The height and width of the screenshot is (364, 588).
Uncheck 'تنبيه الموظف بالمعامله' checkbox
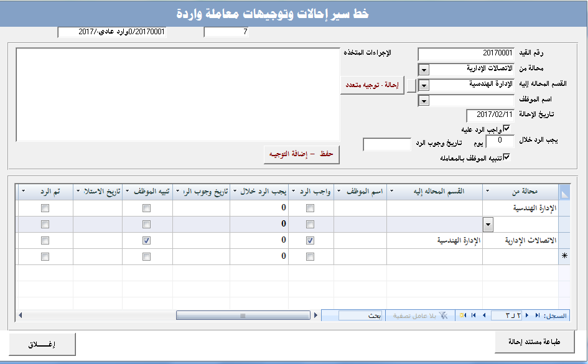[506, 157]
